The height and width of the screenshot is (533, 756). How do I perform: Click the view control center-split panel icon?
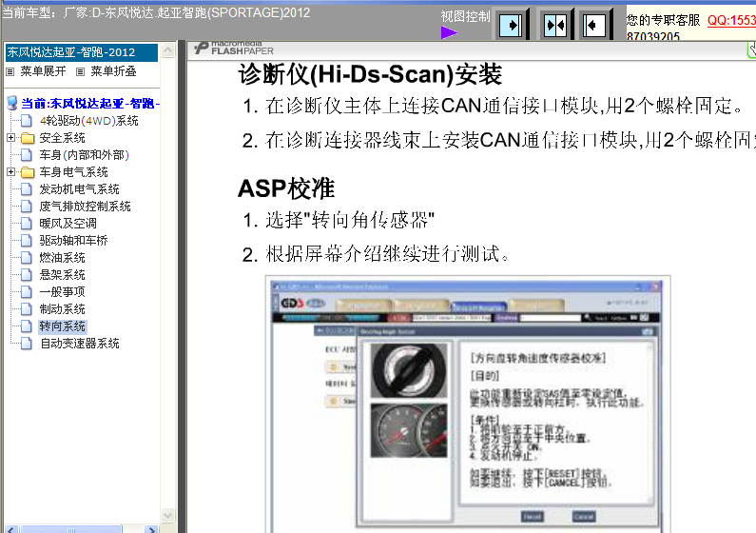click(x=555, y=25)
